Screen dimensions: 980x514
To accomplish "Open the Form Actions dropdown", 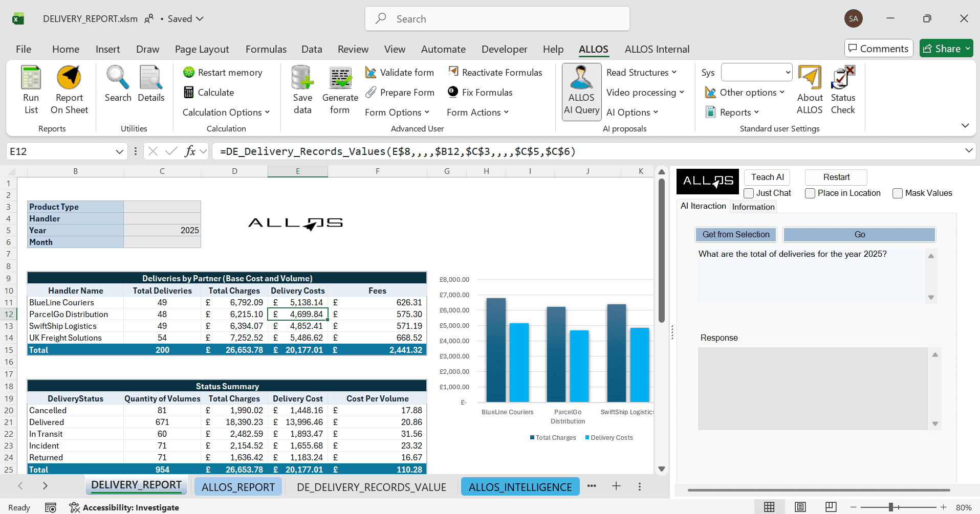I will click(477, 112).
